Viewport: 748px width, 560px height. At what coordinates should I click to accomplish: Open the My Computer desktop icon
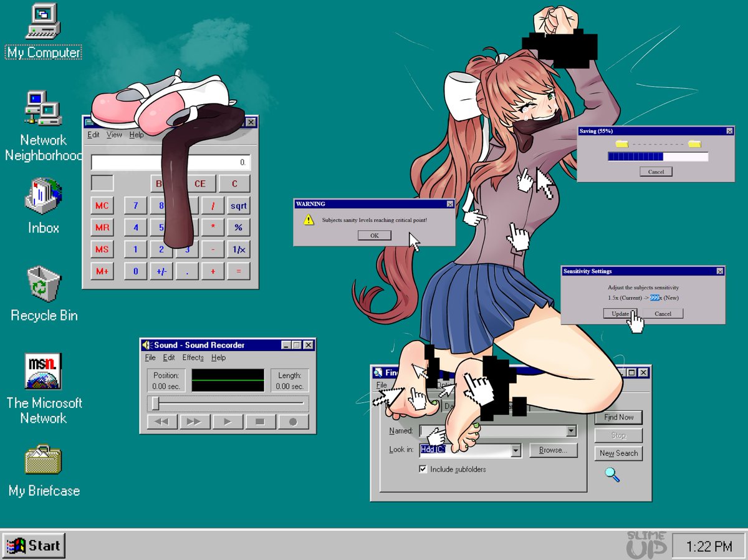[x=44, y=31]
